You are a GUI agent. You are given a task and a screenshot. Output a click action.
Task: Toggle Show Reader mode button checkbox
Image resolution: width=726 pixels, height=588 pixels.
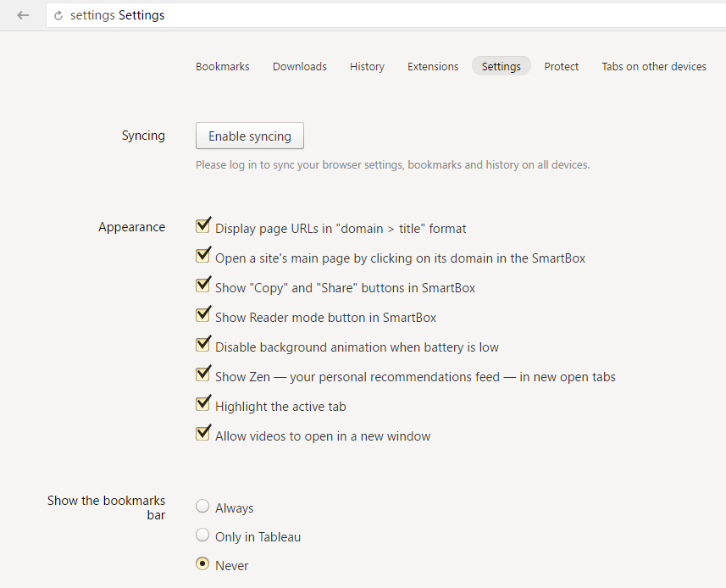click(x=202, y=315)
